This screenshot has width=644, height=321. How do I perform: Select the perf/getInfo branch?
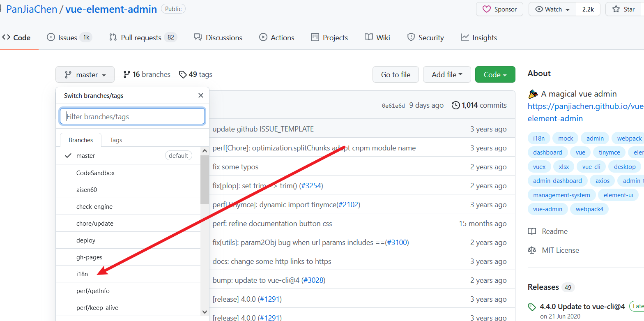[128, 291]
